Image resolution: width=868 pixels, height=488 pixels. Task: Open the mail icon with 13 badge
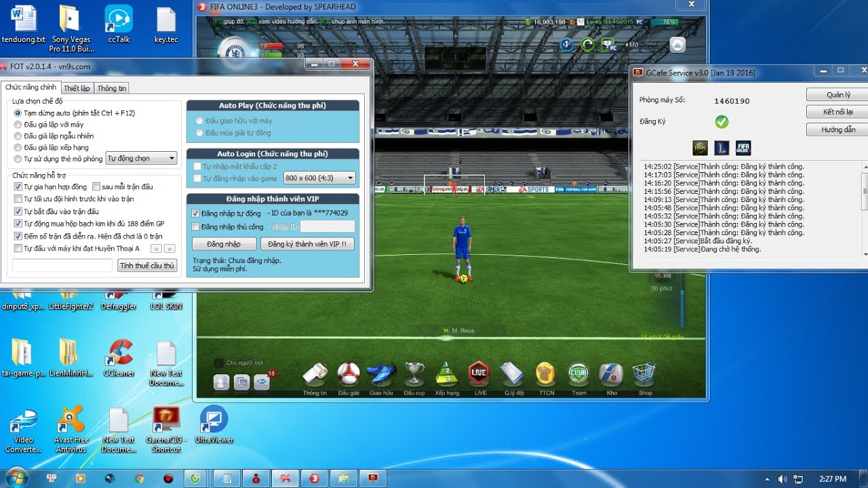(262, 382)
